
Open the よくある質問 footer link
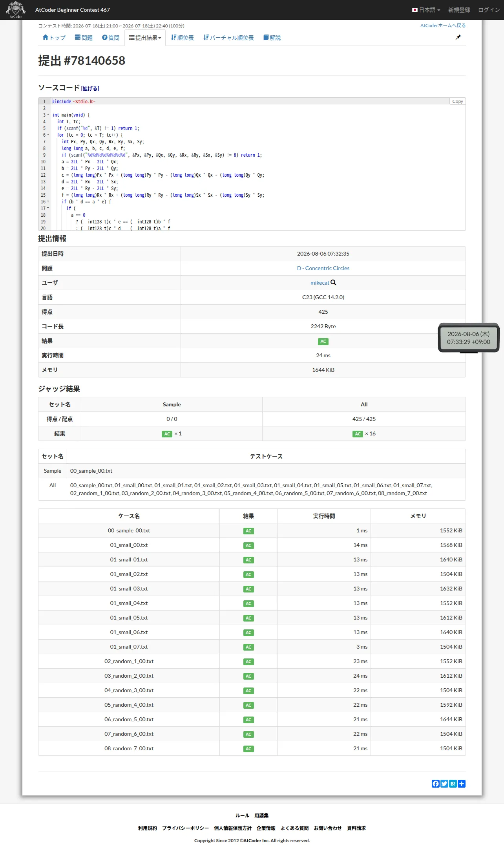click(x=294, y=828)
